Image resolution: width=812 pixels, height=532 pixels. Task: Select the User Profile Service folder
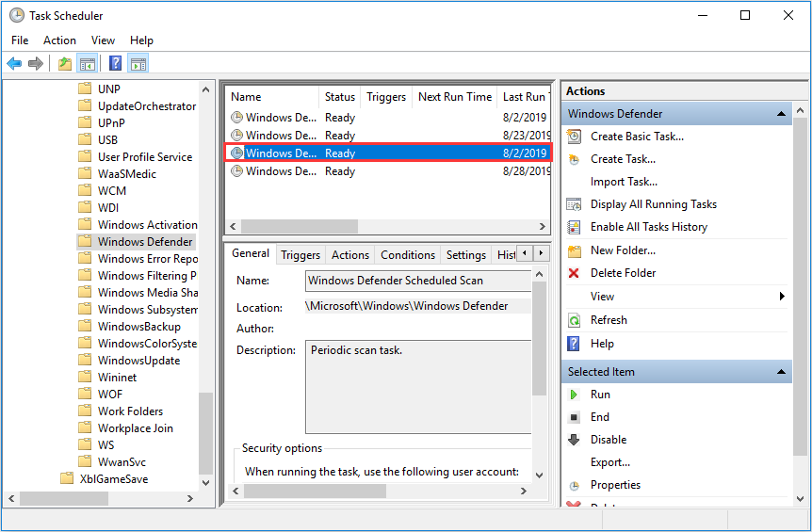click(x=145, y=157)
